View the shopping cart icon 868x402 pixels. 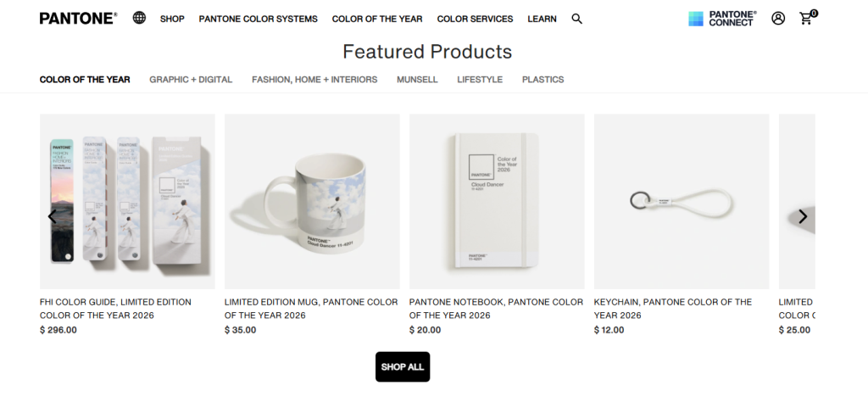[808, 18]
